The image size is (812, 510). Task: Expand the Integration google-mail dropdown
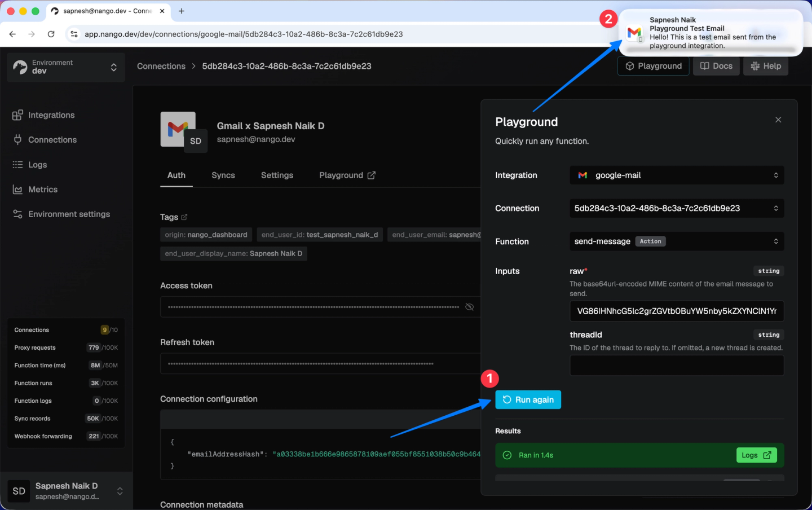tap(677, 175)
